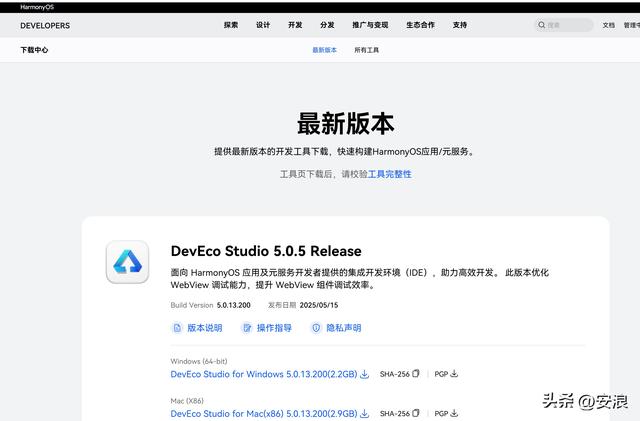
Task: Open the 推广与变现 navigation menu
Action: [370, 25]
